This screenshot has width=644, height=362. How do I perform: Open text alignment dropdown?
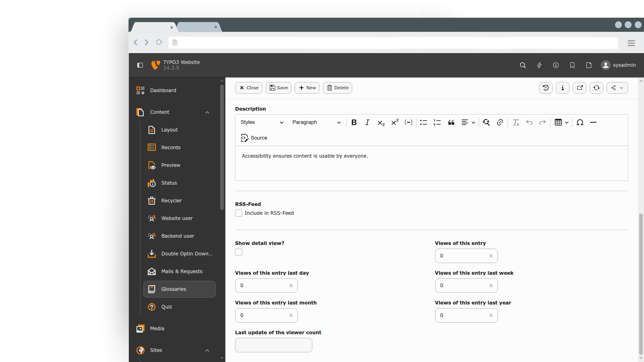click(468, 122)
